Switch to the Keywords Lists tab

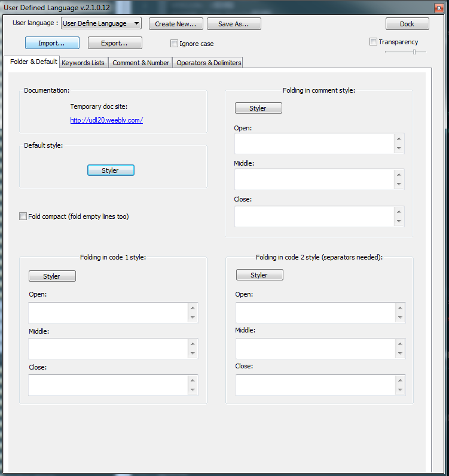[83, 63]
